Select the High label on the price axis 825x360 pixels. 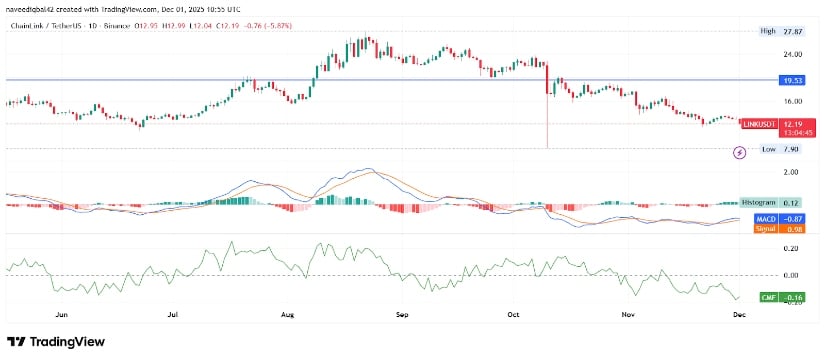(768, 32)
